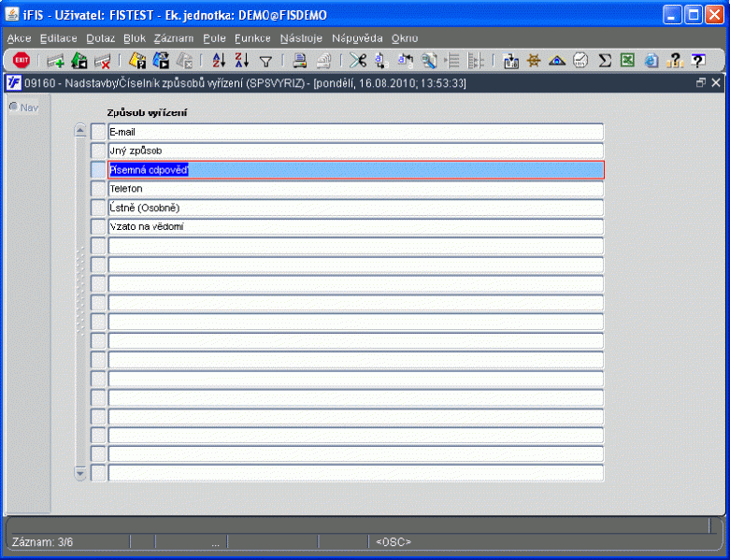
Task: Toggle the Nav radio button
Action: coord(13,108)
